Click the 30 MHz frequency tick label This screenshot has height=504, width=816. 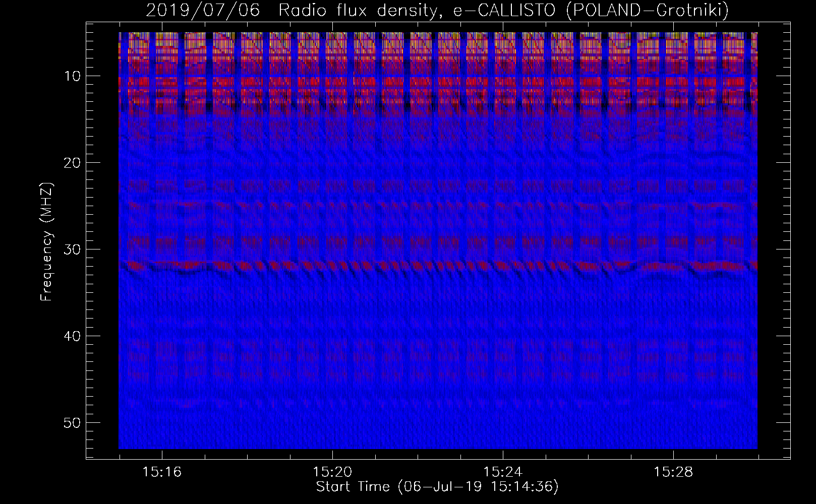73,249
